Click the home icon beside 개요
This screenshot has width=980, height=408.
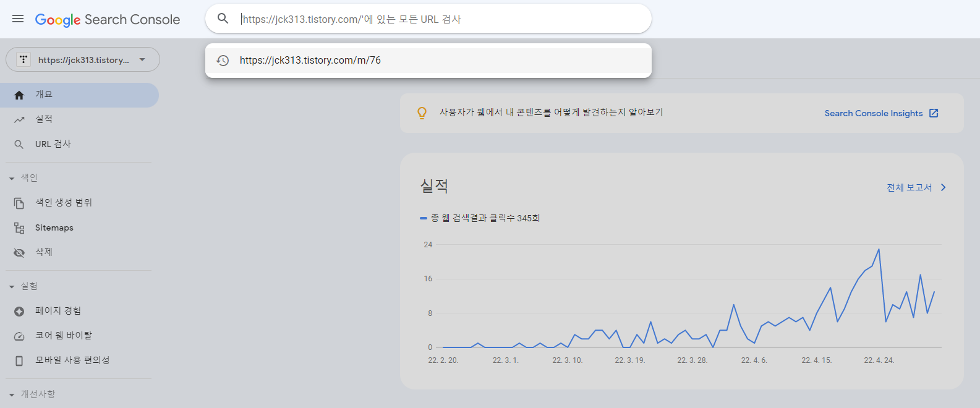pyautogui.click(x=19, y=95)
